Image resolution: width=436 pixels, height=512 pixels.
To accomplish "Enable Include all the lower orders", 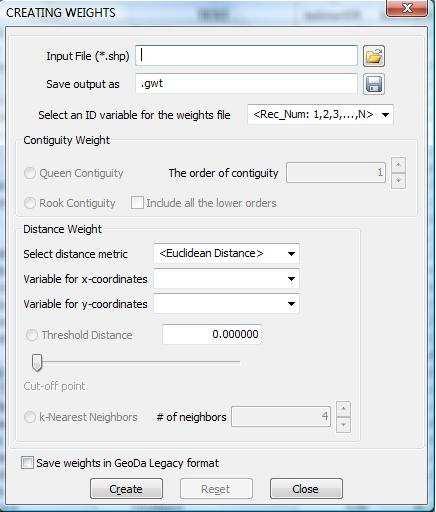I will [137, 203].
